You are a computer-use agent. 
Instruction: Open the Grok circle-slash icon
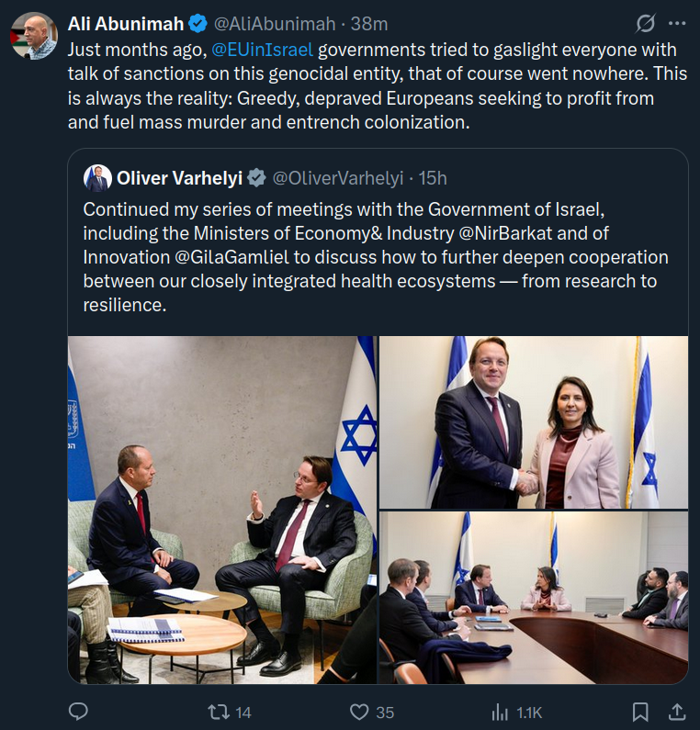click(x=646, y=23)
